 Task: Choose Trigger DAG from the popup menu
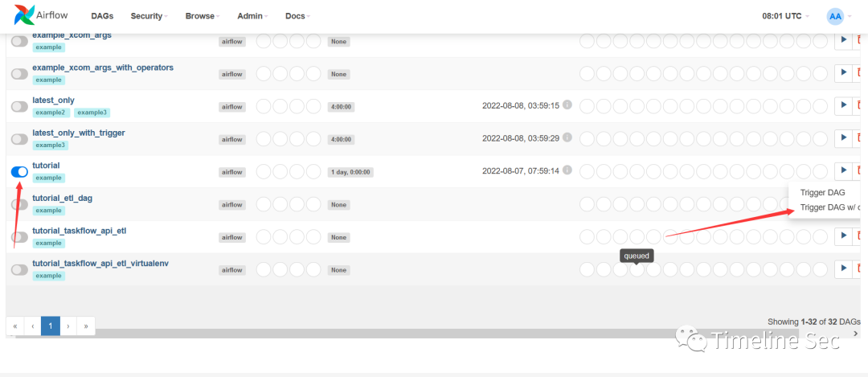(x=823, y=193)
